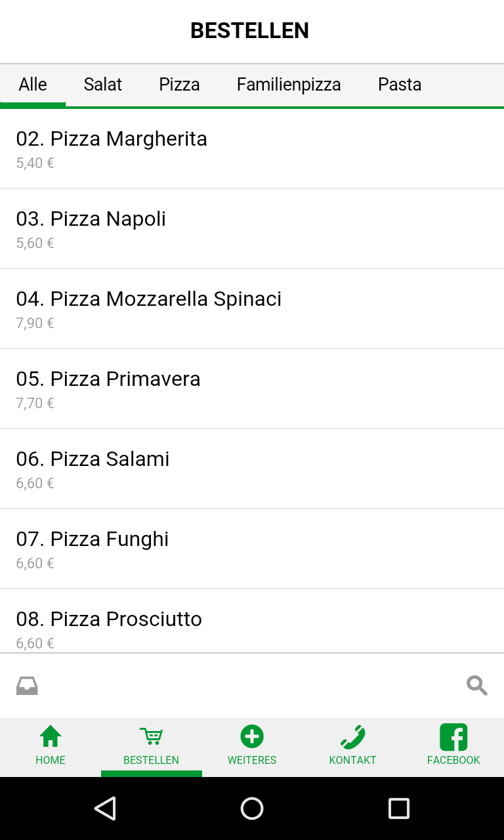Choose 07. Pizza Funghi
This screenshot has width=504, height=840.
(x=252, y=549)
